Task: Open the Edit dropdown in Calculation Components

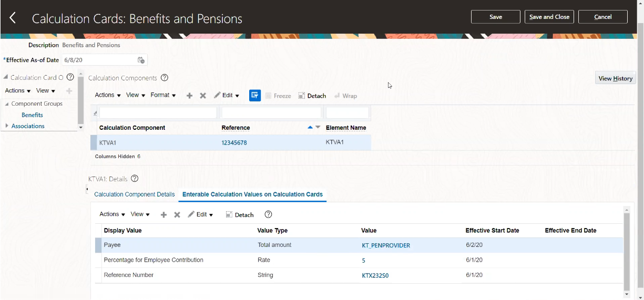Action: point(227,96)
